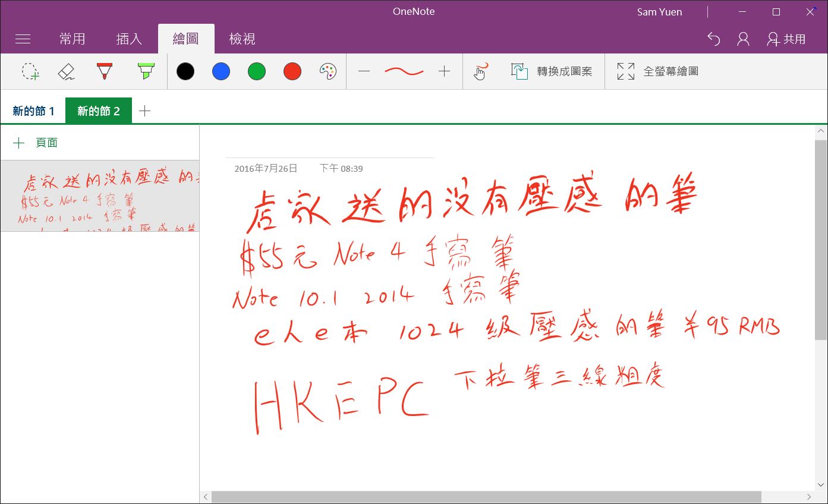
Task: Select the red pen tool
Action: (x=105, y=71)
